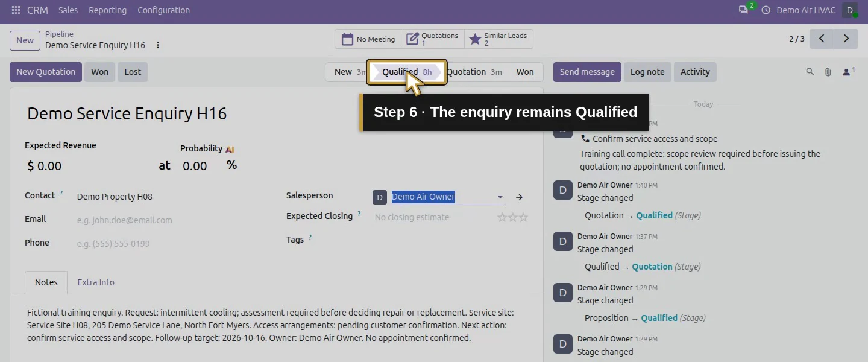Show the help icon next to Tags
Image resolution: width=868 pixels, height=362 pixels.
point(310,237)
